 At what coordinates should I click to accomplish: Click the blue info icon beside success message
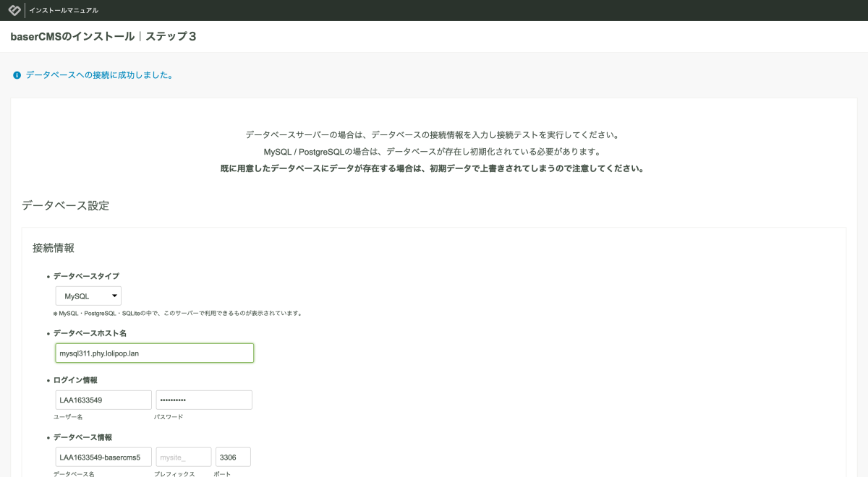(17, 75)
